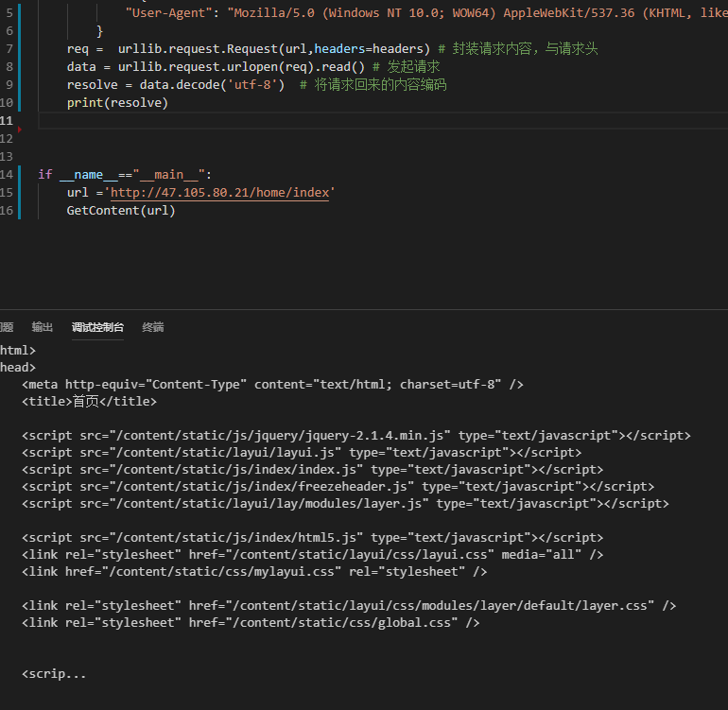Click line number 16 in the gutter
This screenshot has width=728, height=710.
click(7, 211)
